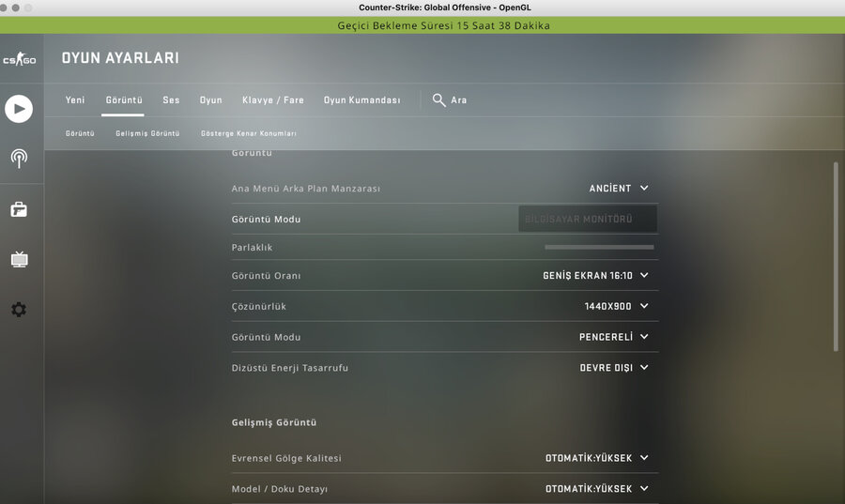Click the Çözünürlük label
This screenshot has height=504, width=845.
259,306
